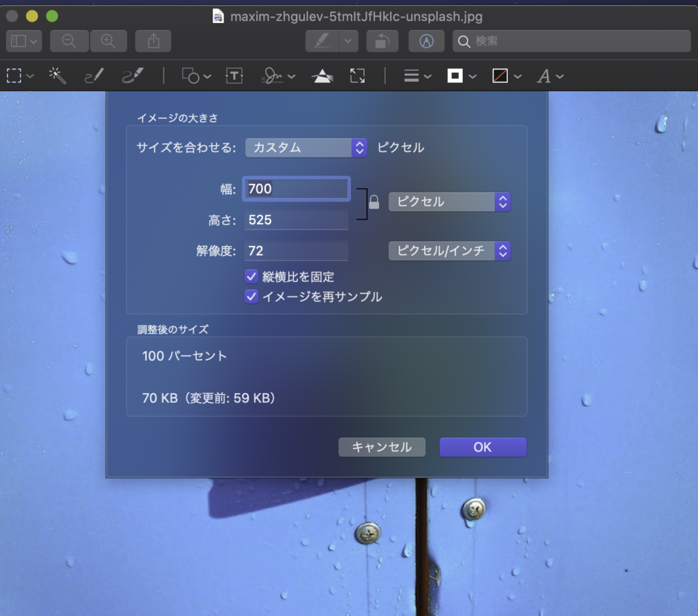Click the 解像度 field showing 72

pos(296,251)
